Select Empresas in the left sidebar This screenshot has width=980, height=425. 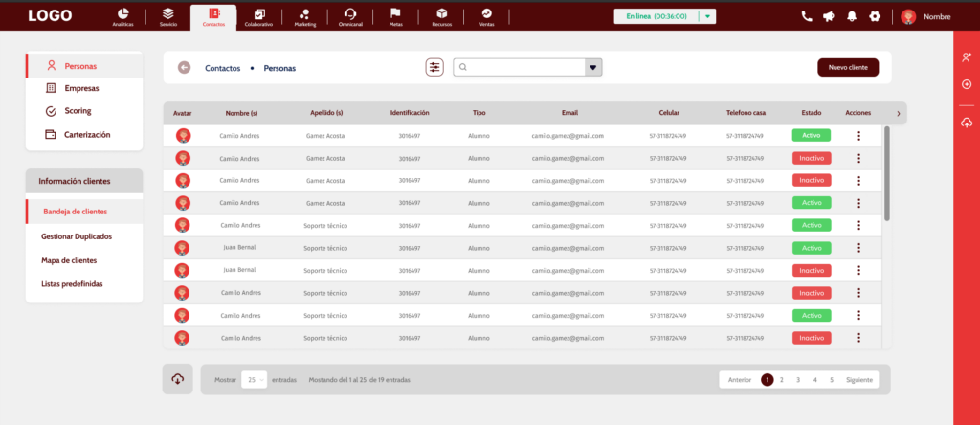[80, 88]
